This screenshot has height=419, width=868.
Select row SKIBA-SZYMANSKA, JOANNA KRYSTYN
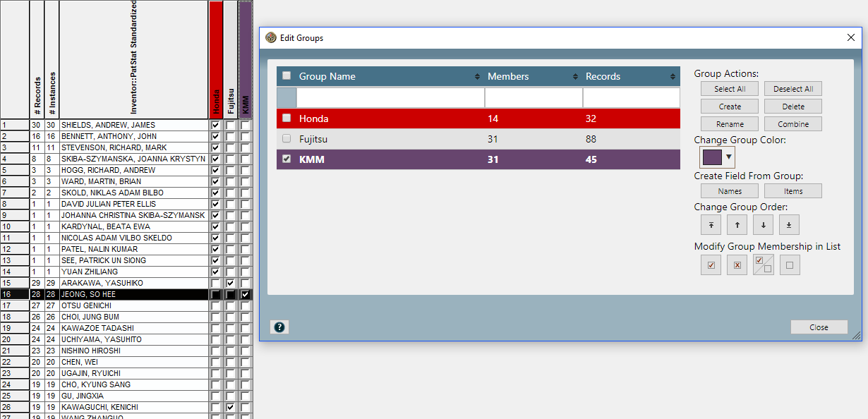click(133, 159)
